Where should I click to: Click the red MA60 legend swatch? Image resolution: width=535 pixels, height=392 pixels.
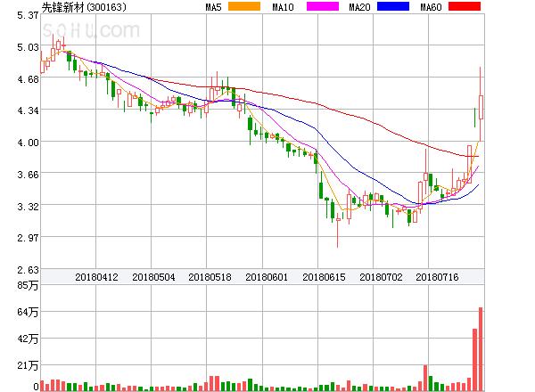coord(465,6)
